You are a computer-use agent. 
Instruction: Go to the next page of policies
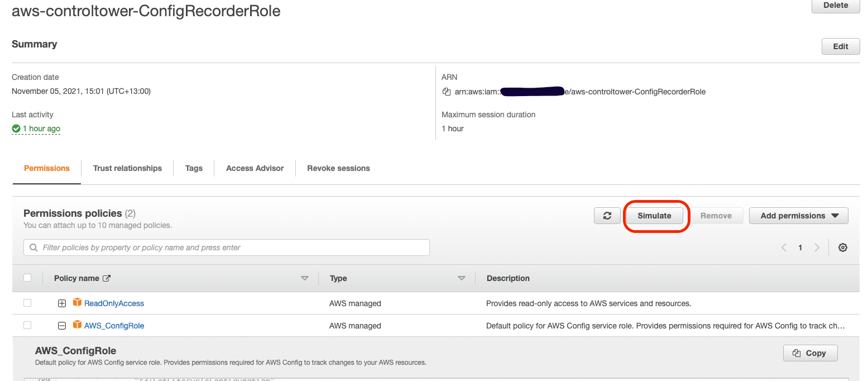pyautogui.click(x=817, y=247)
